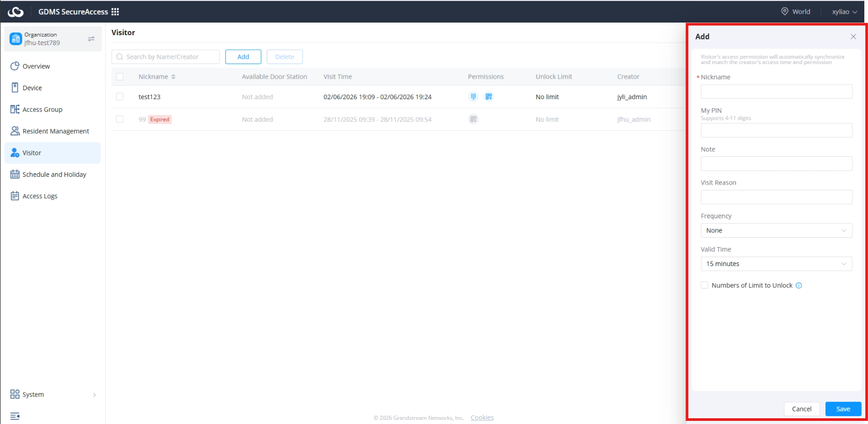This screenshot has width=868, height=424.
Task: Go to Resident Management
Action: coord(53,131)
